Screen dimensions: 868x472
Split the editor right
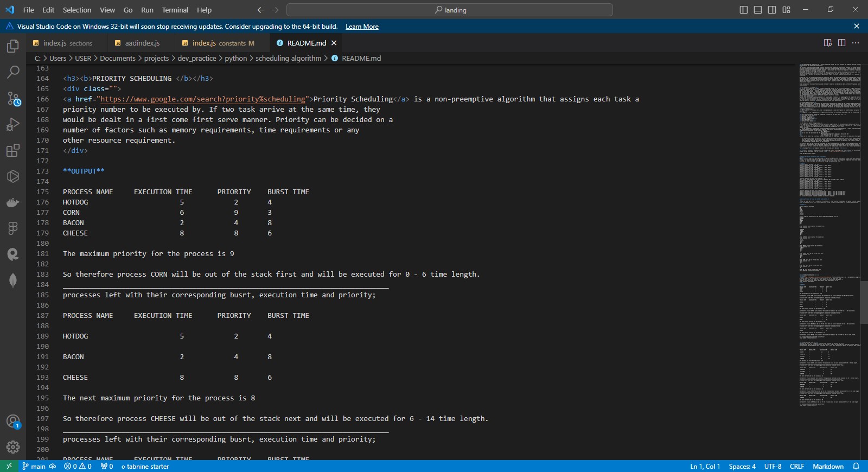(841, 43)
